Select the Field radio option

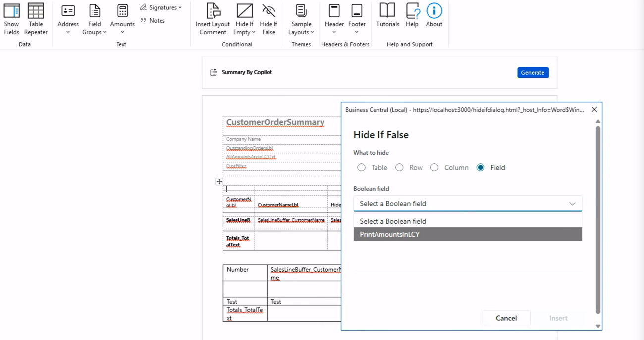[x=480, y=168]
